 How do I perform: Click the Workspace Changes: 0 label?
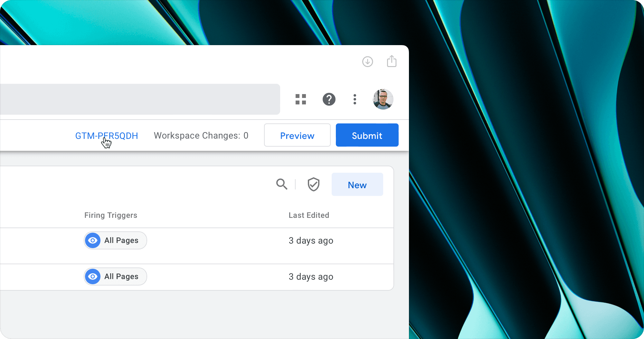(201, 136)
